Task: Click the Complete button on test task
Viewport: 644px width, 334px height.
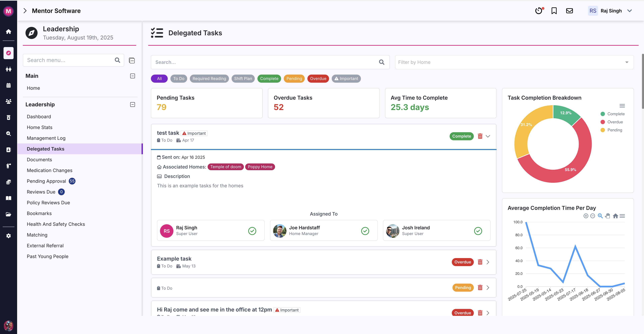Action: (462, 136)
